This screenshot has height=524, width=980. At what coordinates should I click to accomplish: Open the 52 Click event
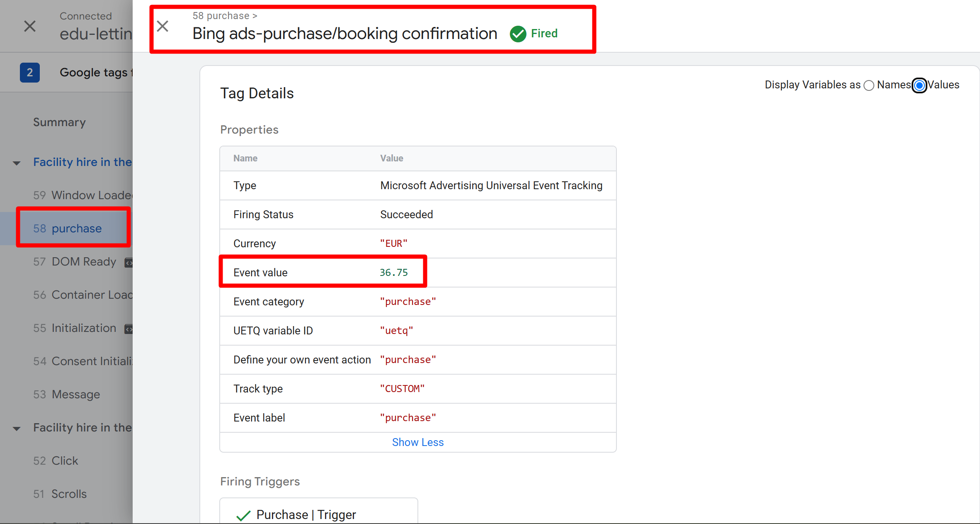pyautogui.click(x=56, y=461)
